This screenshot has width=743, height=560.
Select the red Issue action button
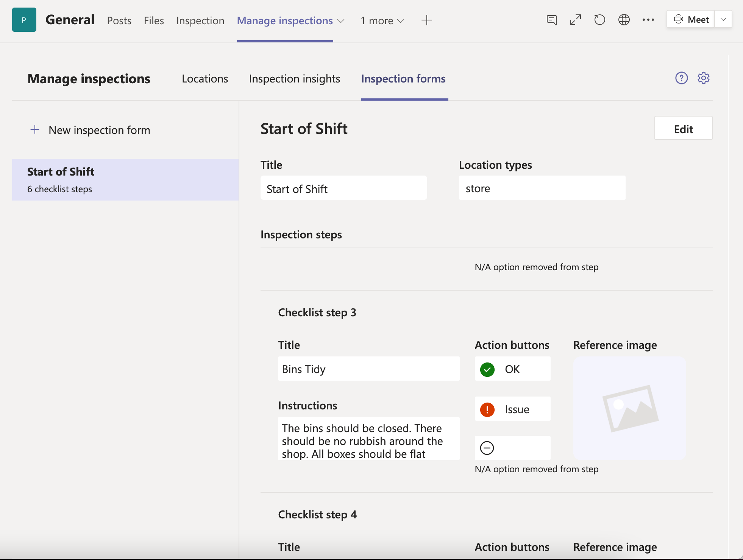(x=512, y=409)
